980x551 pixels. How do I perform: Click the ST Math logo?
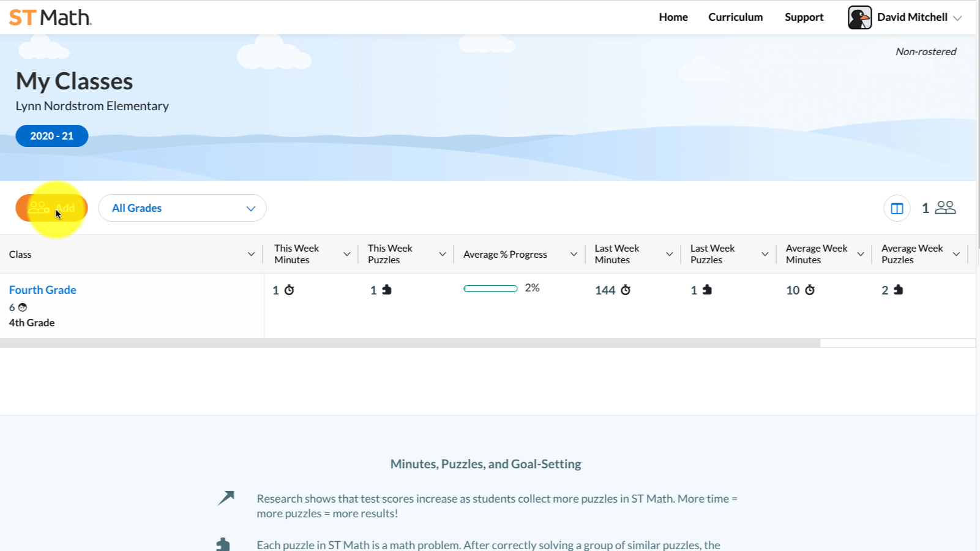coord(50,17)
